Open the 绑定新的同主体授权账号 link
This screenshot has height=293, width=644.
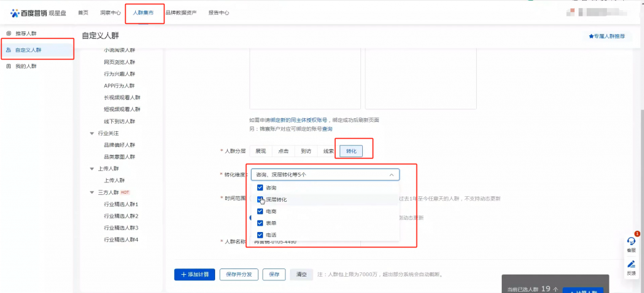point(299,120)
